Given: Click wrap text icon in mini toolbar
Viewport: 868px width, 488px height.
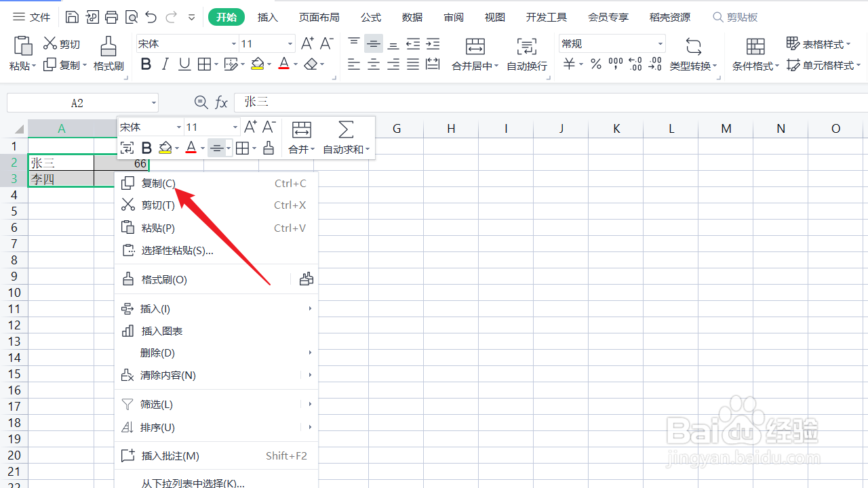Looking at the screenshot, I should [127, 148].
